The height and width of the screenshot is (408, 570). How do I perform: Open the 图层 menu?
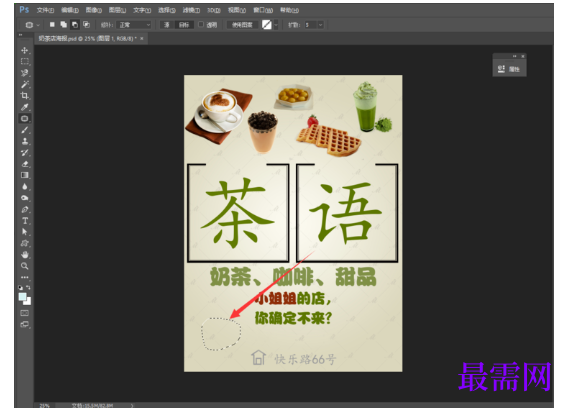(x=117, y=10)
